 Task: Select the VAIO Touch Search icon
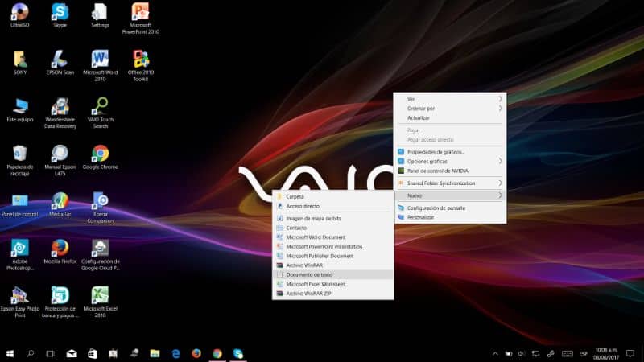[100, 113]
